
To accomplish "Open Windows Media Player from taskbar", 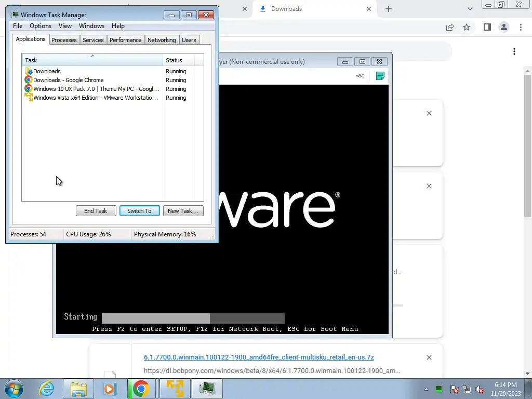I will click(x=110, y=389).
